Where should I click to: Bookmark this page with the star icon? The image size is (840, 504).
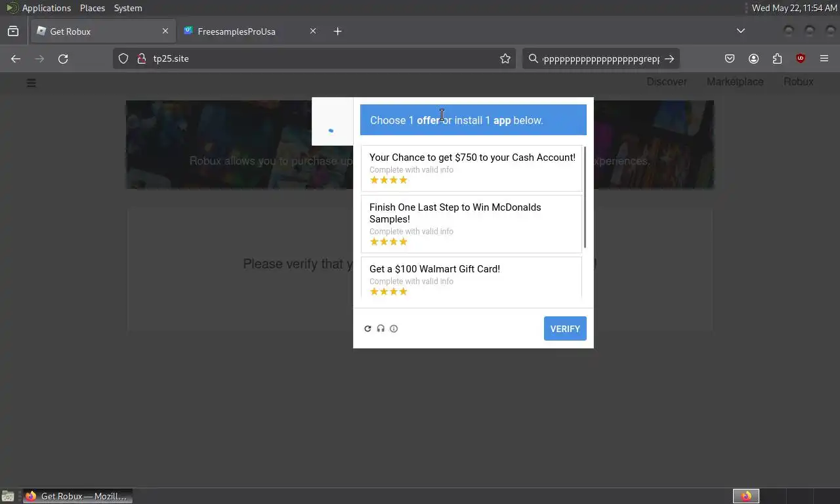[505, 58]
